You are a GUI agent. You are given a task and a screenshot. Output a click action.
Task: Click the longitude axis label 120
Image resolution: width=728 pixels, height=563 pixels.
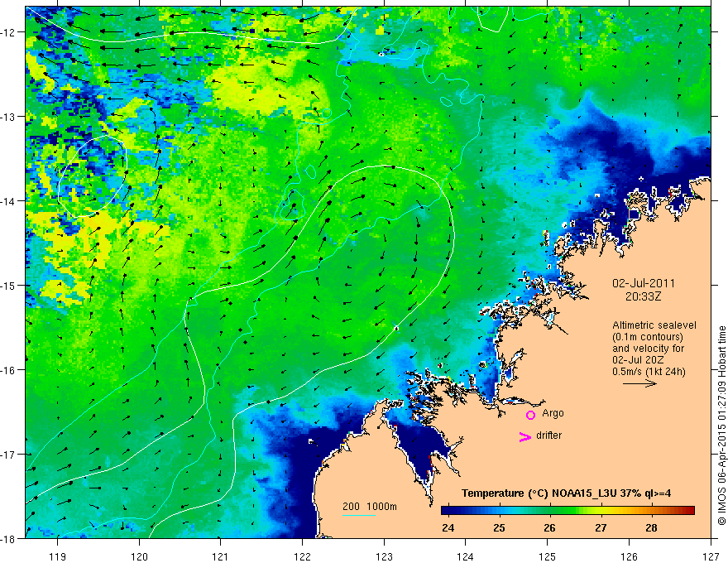[x=139, y=556]
